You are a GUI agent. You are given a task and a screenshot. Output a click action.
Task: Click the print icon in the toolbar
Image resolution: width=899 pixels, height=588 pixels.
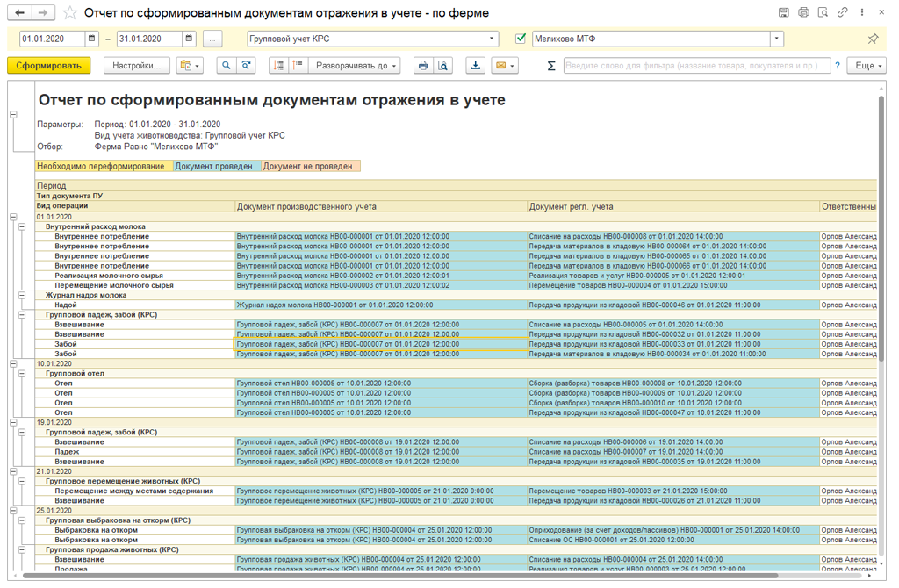tap(423, 66)
